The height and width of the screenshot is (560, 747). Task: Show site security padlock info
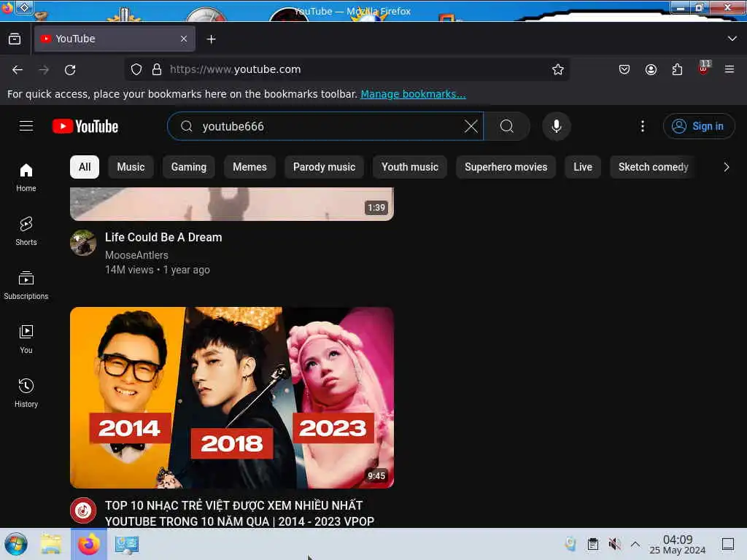coord(156,69)
